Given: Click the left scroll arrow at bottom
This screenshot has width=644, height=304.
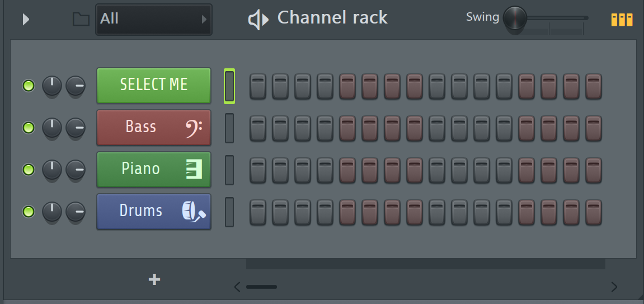Looking at the screenshot, I should [237, 287].
